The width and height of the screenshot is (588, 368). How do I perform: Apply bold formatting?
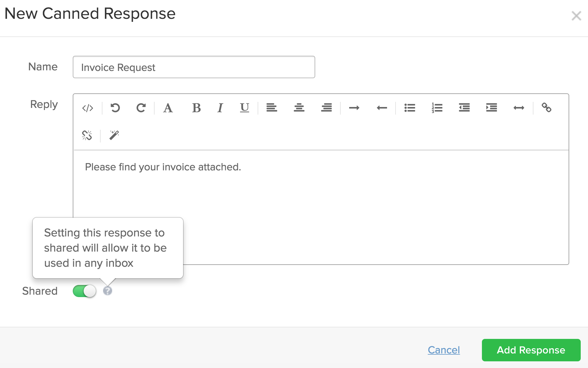(x=196, y=108)
